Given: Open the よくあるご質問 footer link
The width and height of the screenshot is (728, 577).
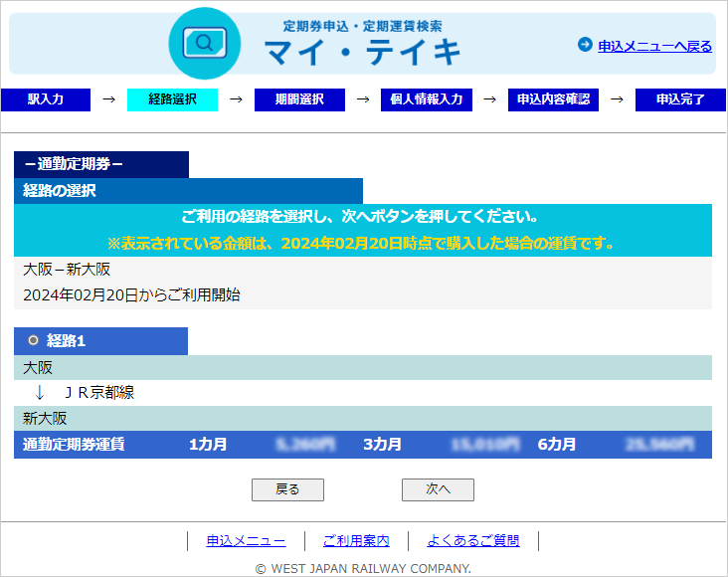Looking at the screenshot, I should point(473,541).
